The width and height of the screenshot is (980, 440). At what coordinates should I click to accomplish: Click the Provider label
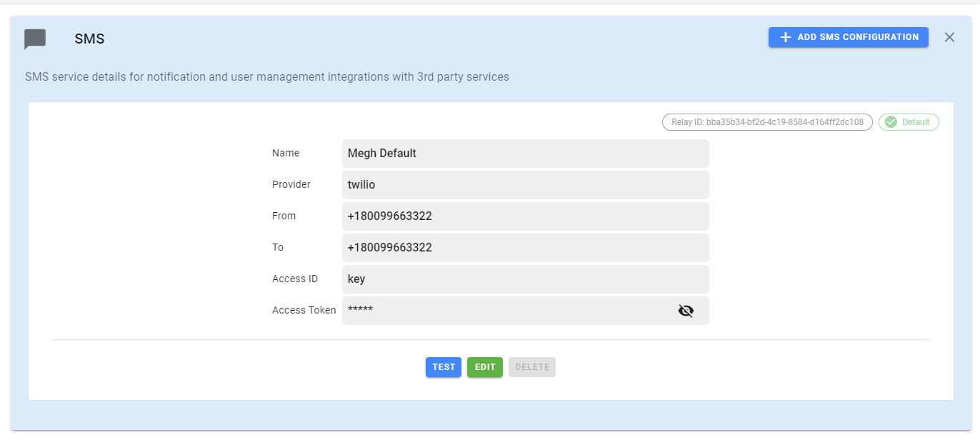[x=291, y=184]
